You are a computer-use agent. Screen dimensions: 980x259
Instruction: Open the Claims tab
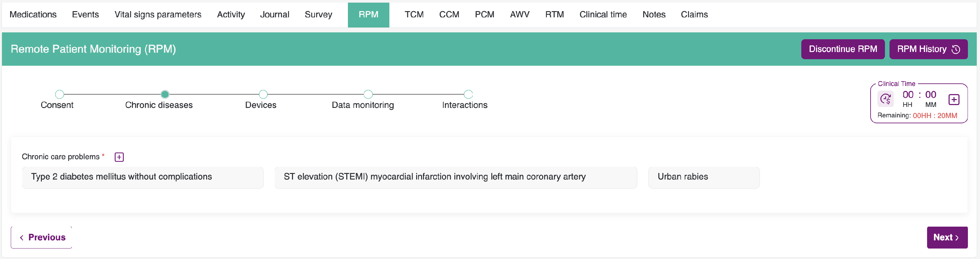pyautogui.click(x=694, y=14)
